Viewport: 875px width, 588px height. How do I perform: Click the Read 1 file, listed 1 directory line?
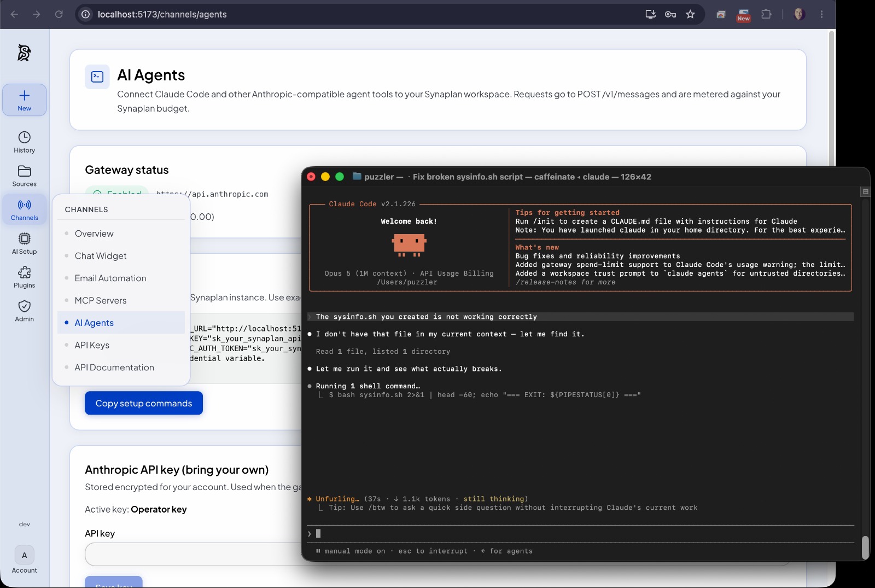pyautogui.click(x=383, y=352)
